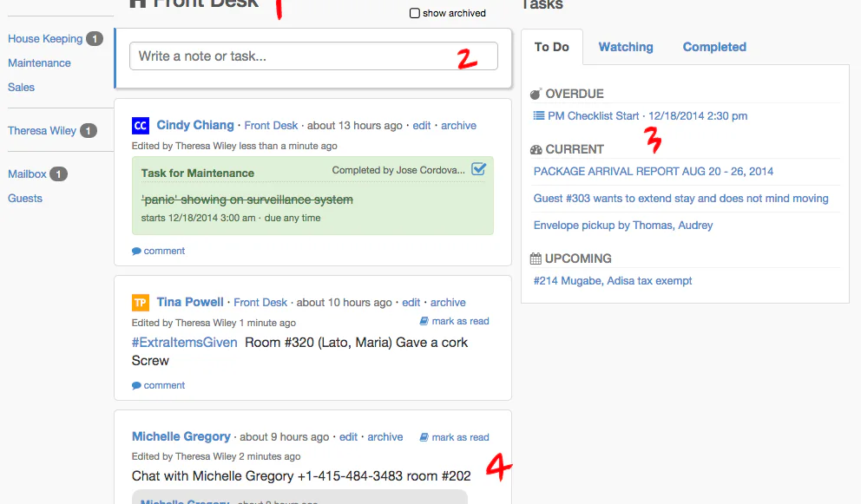The width and height of the screenshot is (861, 504).
Task: Click the TP avatar beside Tina Powell
Action: tap(141, 303)
